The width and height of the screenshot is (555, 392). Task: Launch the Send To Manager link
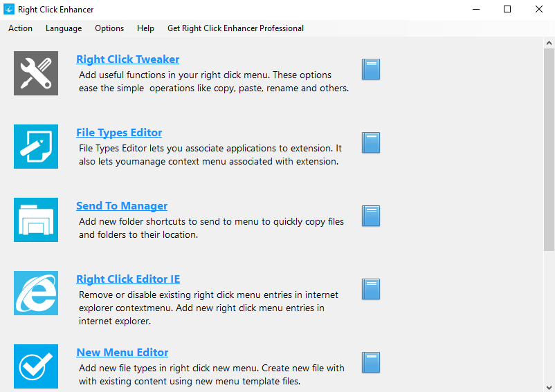pos(122,206)
